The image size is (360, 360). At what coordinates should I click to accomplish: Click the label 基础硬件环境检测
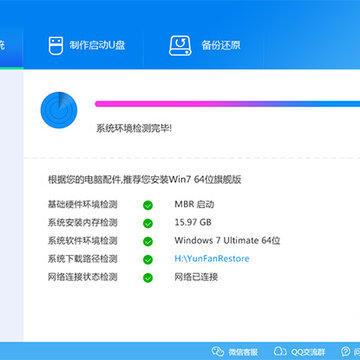pos(82,205)
